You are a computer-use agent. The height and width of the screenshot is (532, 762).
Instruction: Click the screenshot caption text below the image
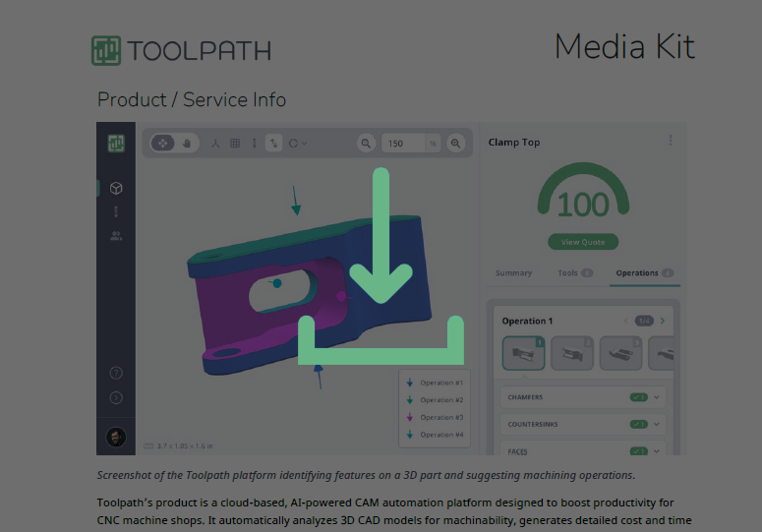tap(366, 475)
